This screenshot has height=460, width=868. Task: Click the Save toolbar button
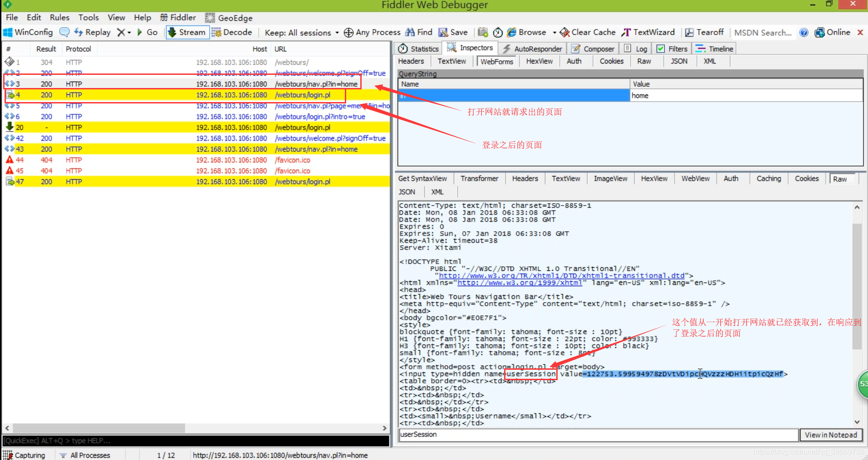pyautogui.click(x=453, y=32)
